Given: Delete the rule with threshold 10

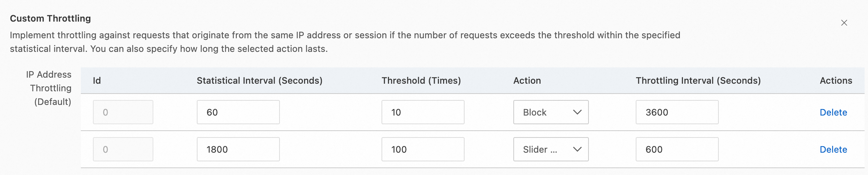Looking at the screenshot, I should pos(833,112).
